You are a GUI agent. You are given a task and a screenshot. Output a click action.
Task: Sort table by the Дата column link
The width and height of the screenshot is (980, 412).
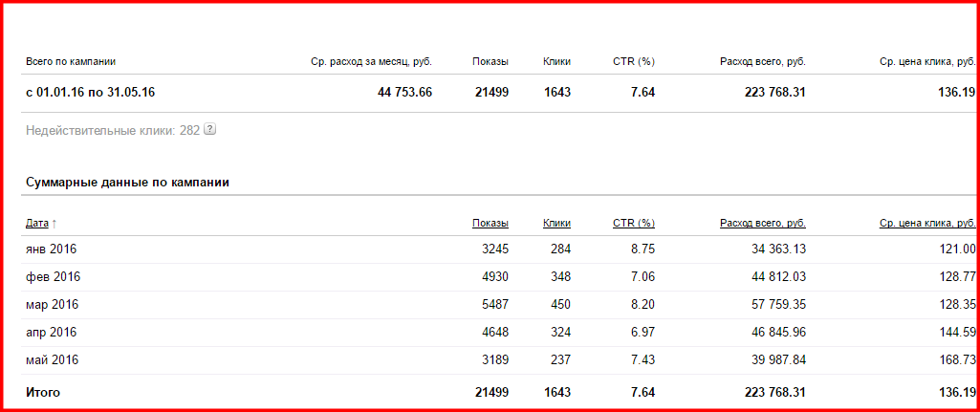(x=36, y=224)
